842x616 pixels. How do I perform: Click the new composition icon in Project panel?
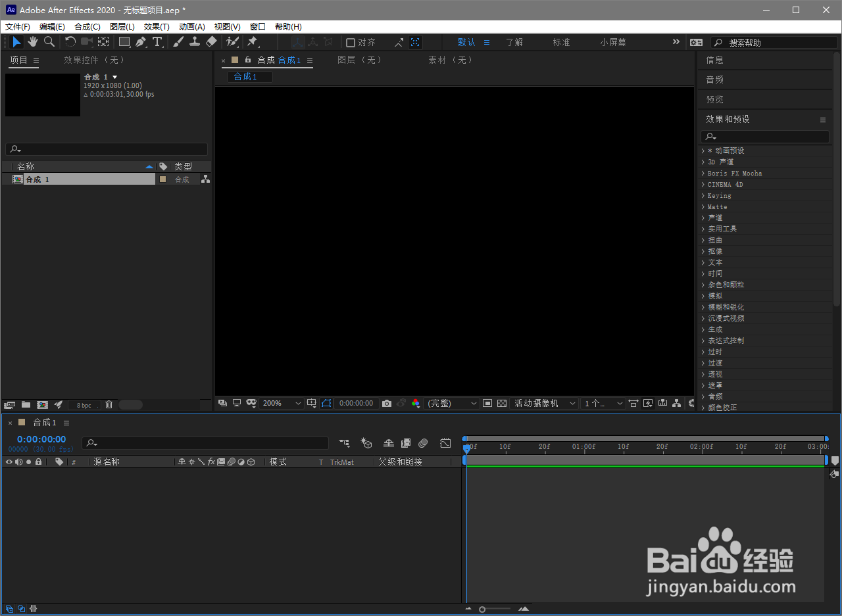point(43,405)
